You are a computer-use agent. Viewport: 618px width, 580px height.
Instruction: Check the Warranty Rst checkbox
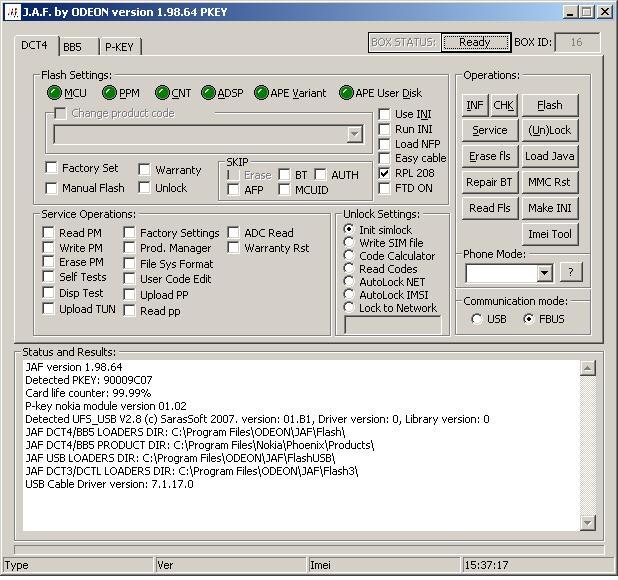[x=233, y=248]
